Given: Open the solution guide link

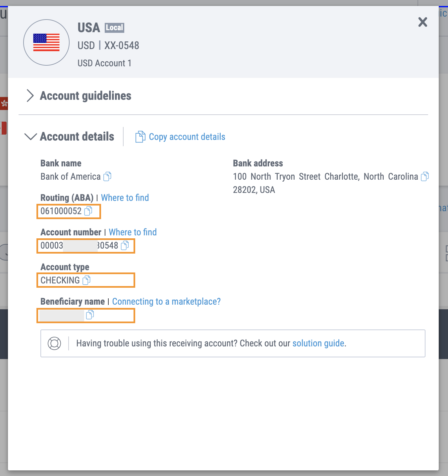Looking at the screenshot, I should 318,343.
